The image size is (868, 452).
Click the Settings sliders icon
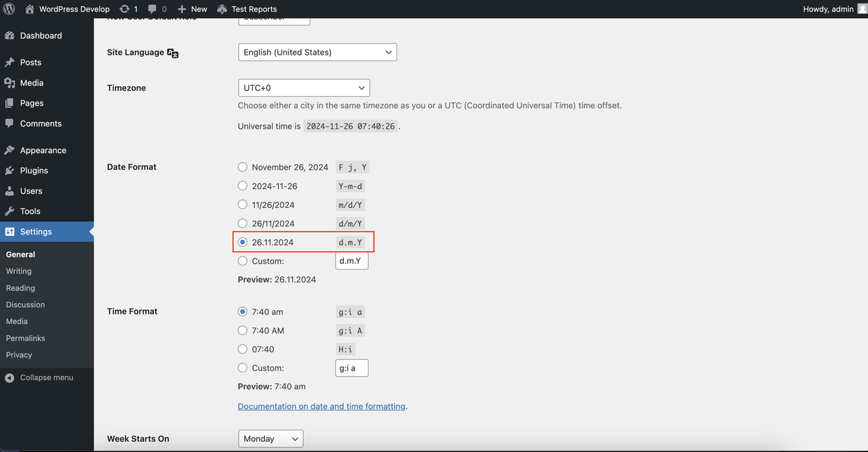9,232
